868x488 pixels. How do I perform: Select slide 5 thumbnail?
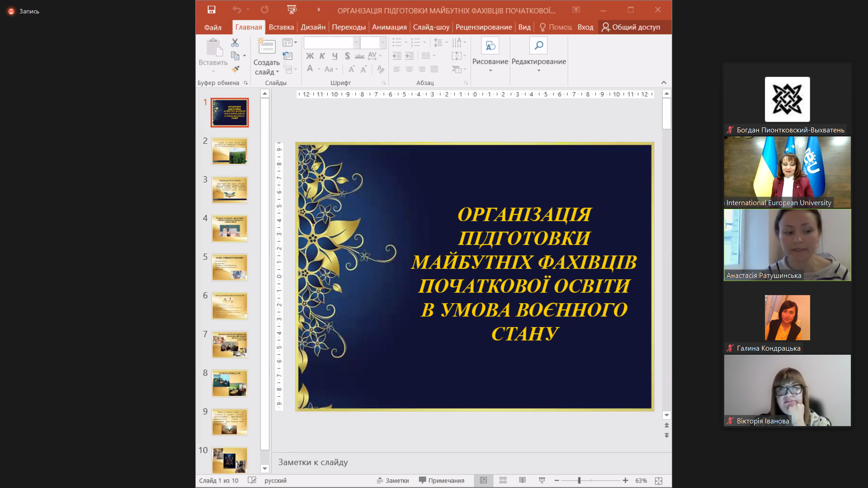(230, 267)
